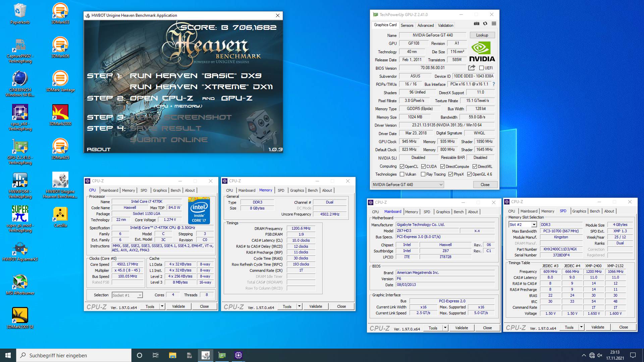
Task: Take a GPU-Z screenshot with camera icon
Action: 476,23
